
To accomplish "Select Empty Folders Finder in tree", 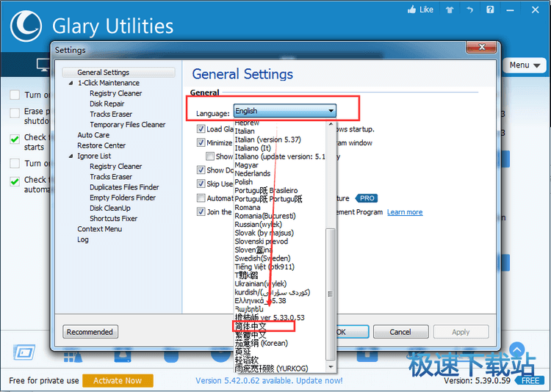I will [122, 197].
